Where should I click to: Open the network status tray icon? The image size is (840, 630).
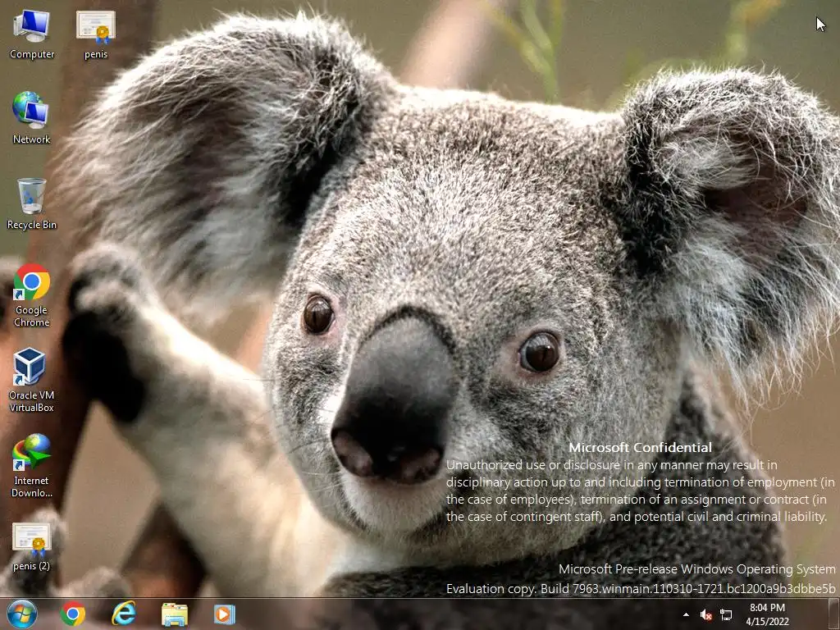coord(726,614)
